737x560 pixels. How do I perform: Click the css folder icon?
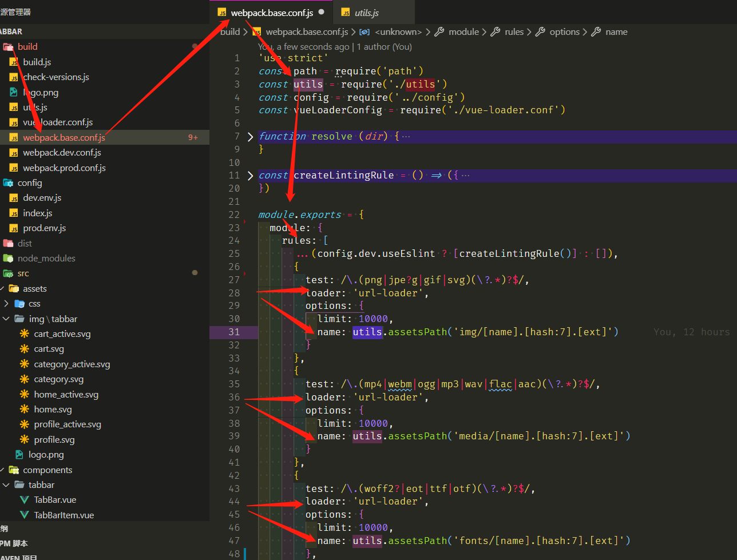coord(19,304)
